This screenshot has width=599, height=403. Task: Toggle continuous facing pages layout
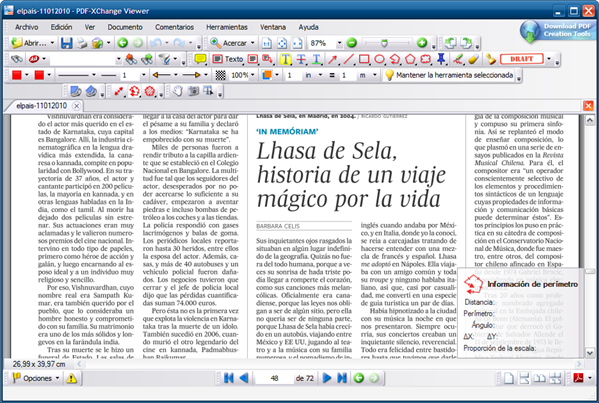coord(555,378)
